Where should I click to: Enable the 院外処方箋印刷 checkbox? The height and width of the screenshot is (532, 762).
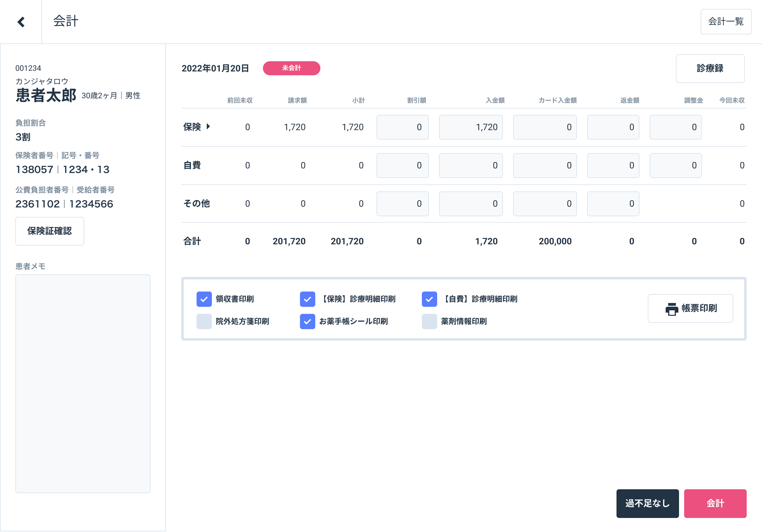204,321
